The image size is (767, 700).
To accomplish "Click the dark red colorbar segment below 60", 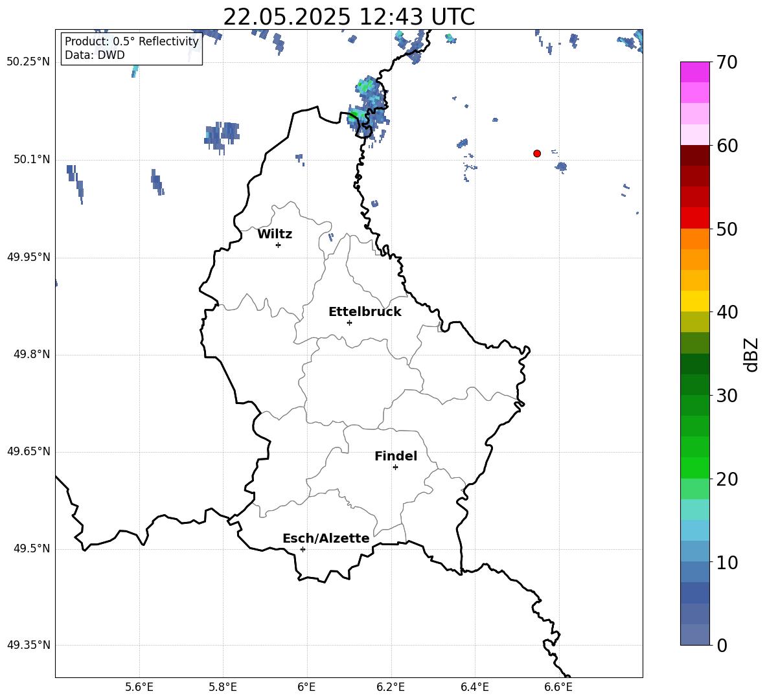I will click(x=695, y=155).
